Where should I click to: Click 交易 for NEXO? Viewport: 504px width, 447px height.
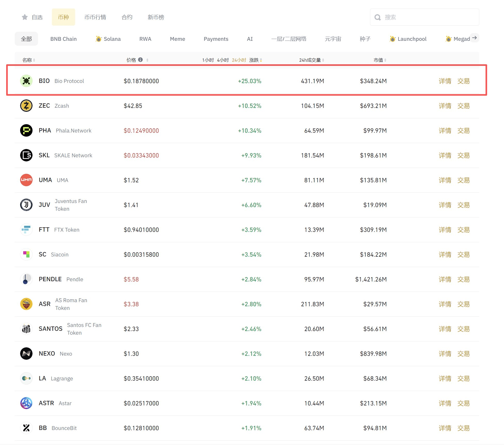(463, 354)
